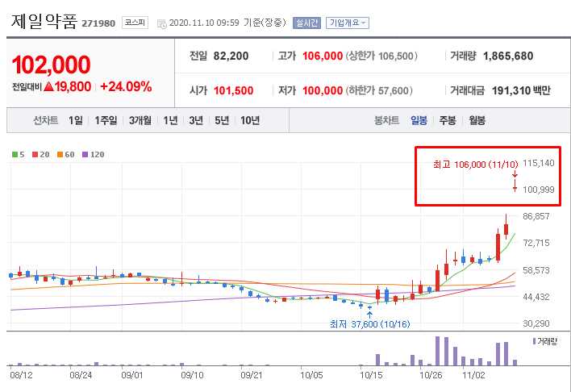
Task: Click the 10/15 date axis label
Action: tap(371, 375)
